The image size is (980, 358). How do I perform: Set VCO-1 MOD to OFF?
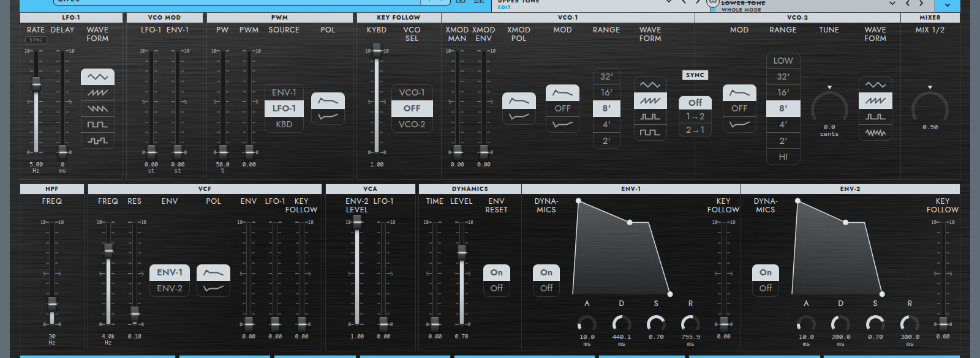(562, 108)
